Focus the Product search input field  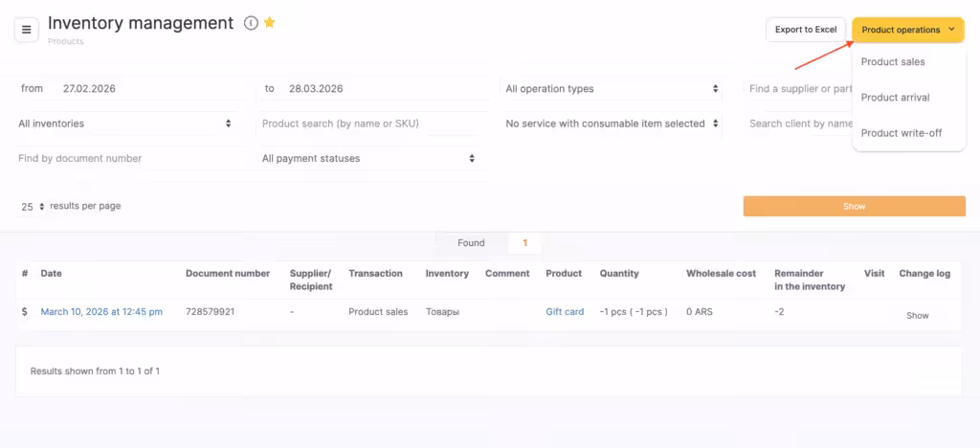[x=368, y=123]
